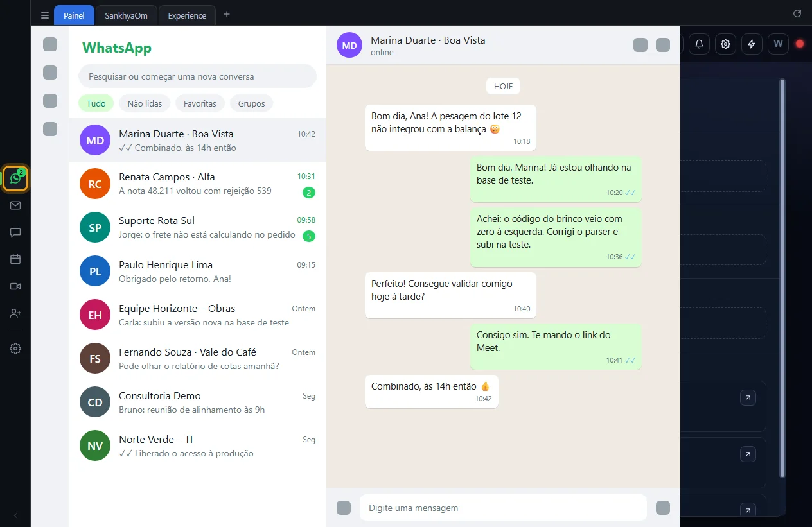Viewport: 812px width, 527px height.
Task: Open the notifications bell in the top toolbar
Action: point(699,44)
